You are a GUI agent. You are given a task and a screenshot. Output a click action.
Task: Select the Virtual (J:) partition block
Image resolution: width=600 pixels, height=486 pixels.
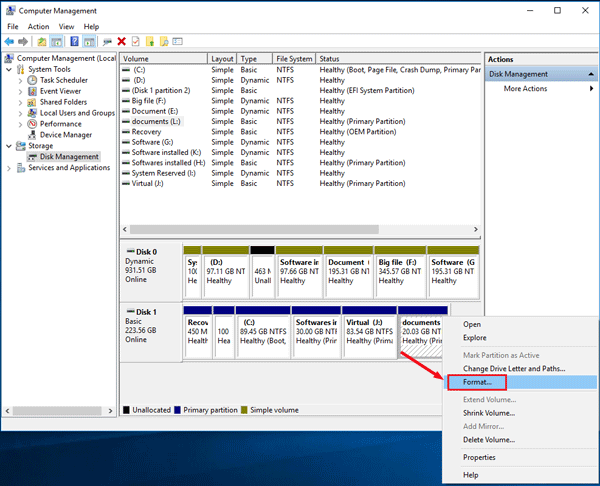pos(370,331)
